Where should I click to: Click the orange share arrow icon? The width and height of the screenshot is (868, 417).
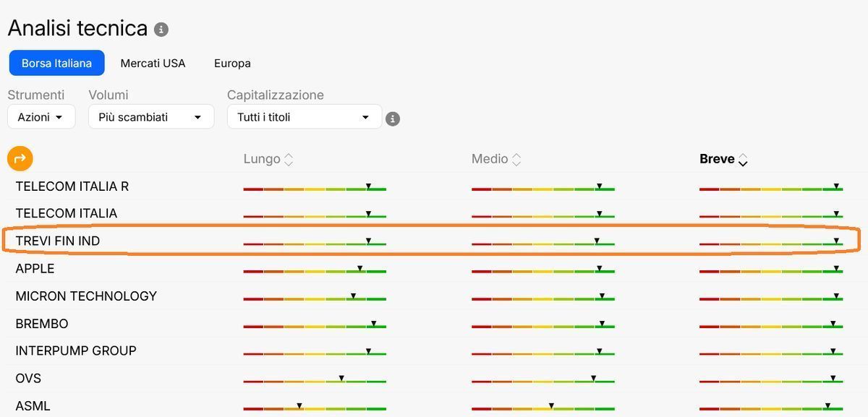click(20, 158)
